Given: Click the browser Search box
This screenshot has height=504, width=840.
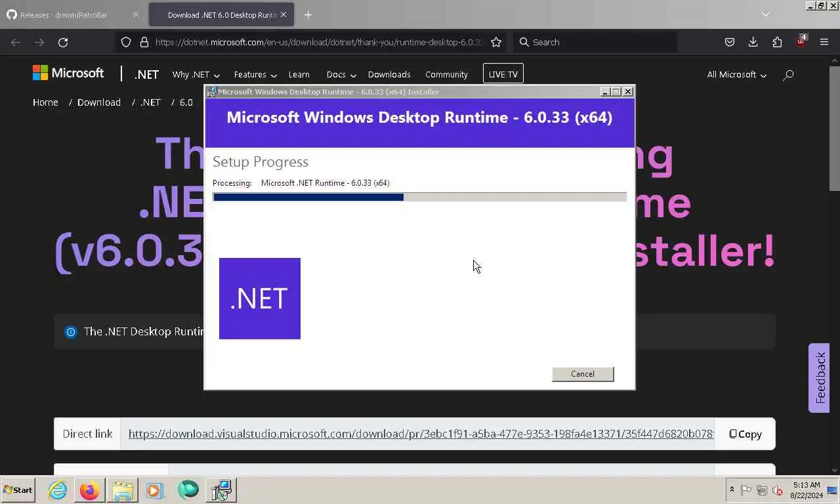Looking at the screenshot, I should 595,42.
